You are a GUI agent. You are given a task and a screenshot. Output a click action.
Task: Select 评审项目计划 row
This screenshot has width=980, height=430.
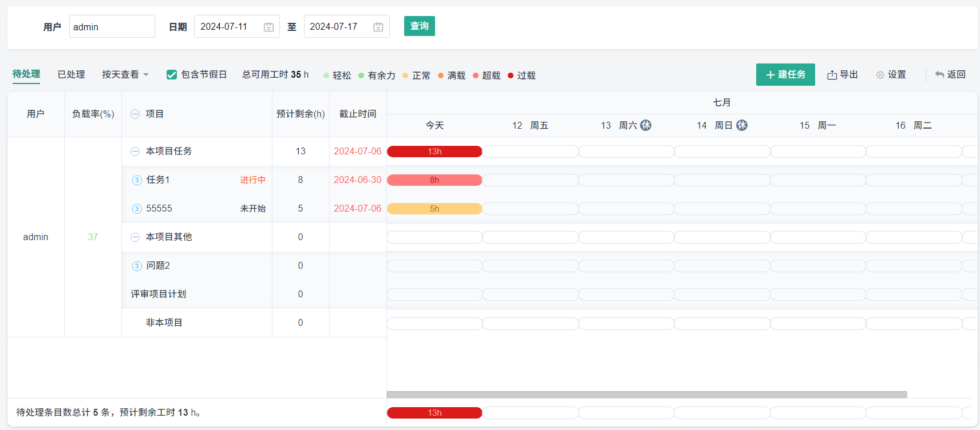159,294
